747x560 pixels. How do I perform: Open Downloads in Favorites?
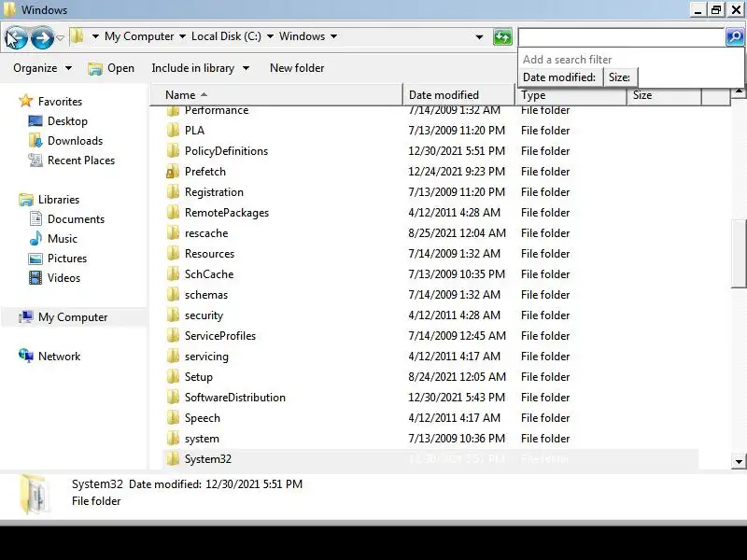click(x=65, y=141)
